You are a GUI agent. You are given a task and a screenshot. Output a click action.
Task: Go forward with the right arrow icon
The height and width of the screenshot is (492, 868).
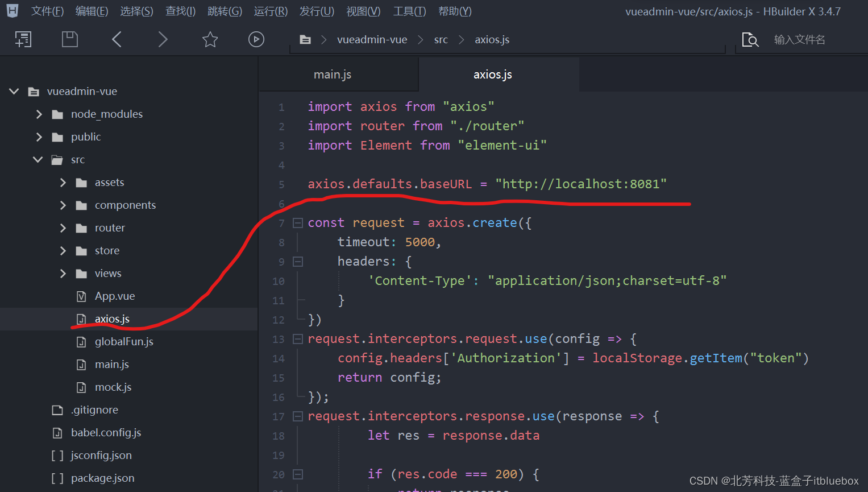coord(163,39)
